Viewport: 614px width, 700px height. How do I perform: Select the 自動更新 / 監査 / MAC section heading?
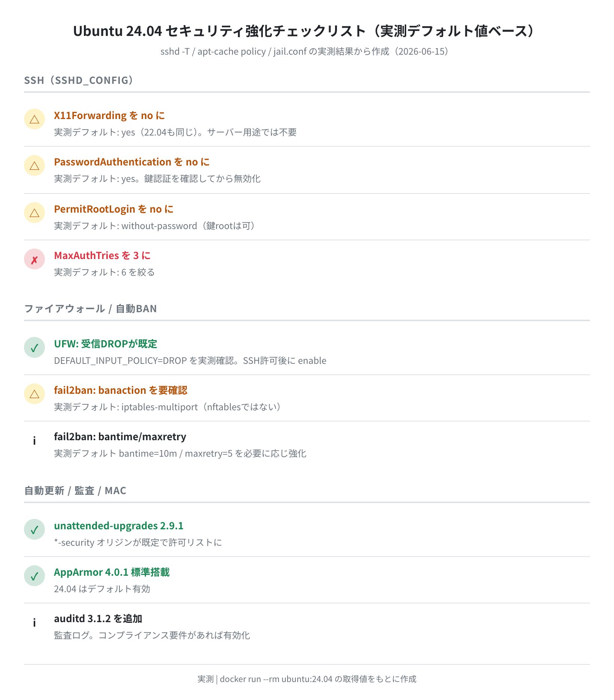click(x=75, y=490)
